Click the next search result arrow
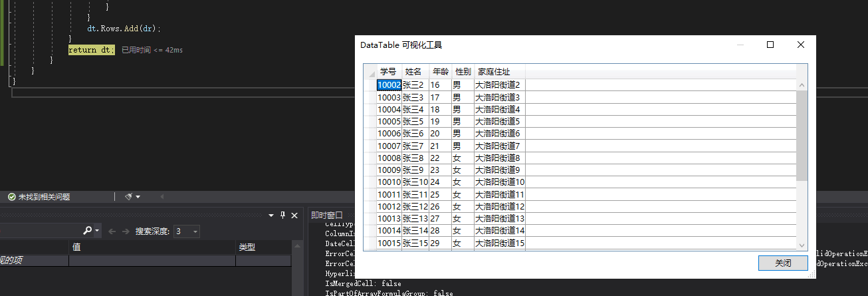This screenshot has width=868, height=296. coord(125,231)
